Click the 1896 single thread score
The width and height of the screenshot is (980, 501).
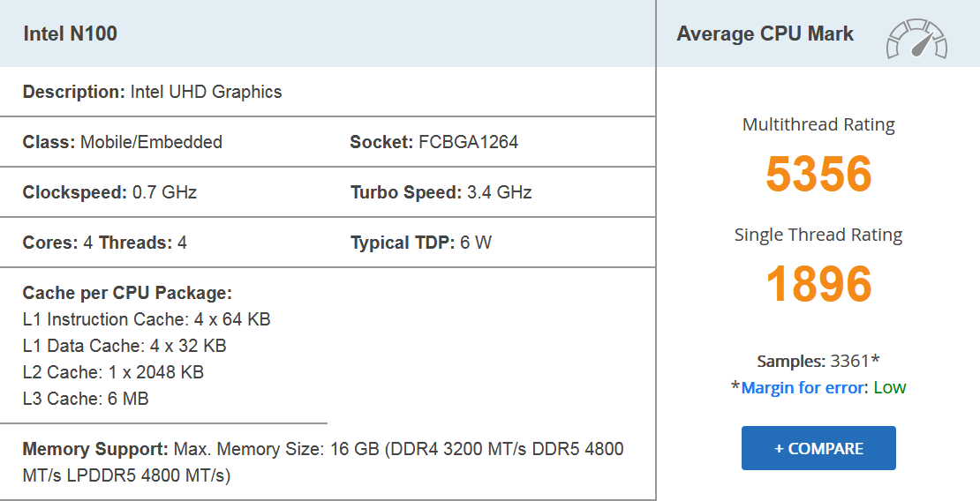[818, 284]
